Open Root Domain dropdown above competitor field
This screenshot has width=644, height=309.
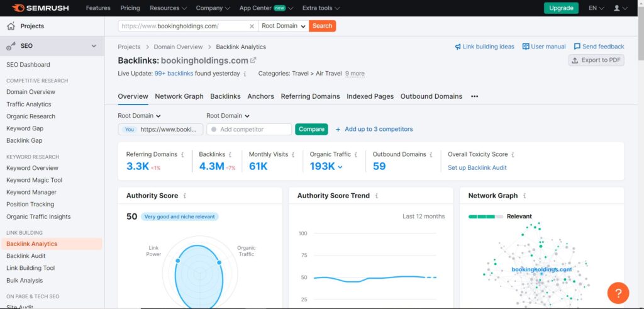(228, 116)
